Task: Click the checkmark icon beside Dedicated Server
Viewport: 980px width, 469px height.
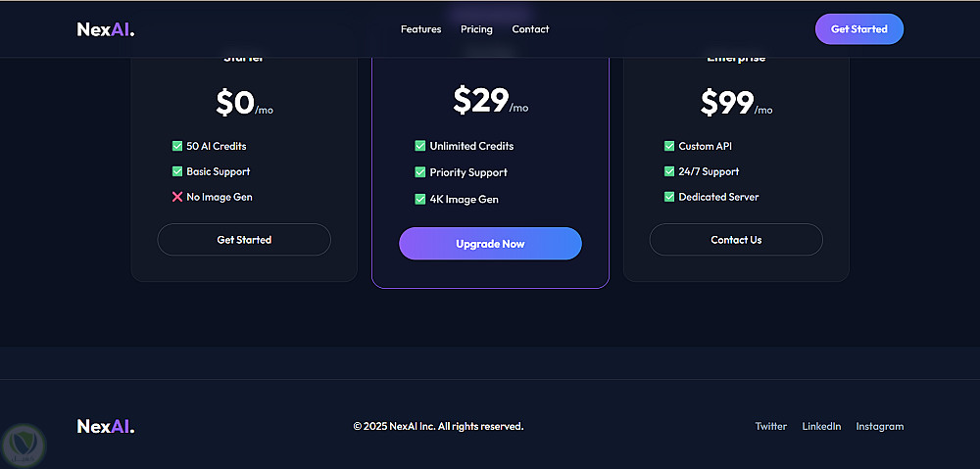Action: (669, 197)
